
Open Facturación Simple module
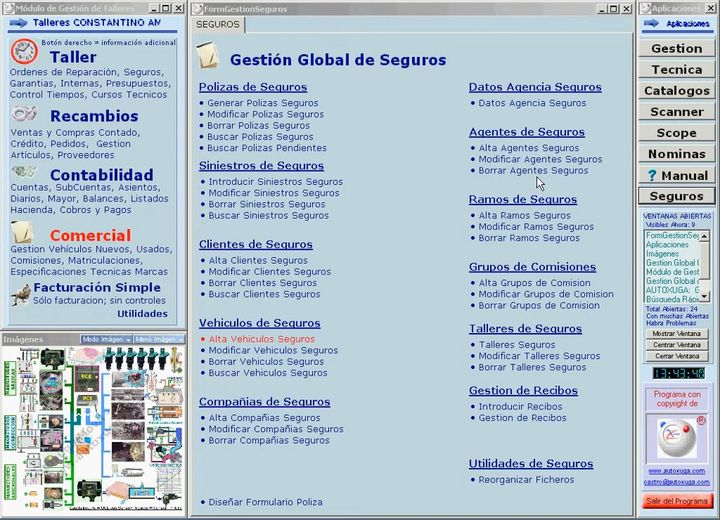tap(97, 288)
